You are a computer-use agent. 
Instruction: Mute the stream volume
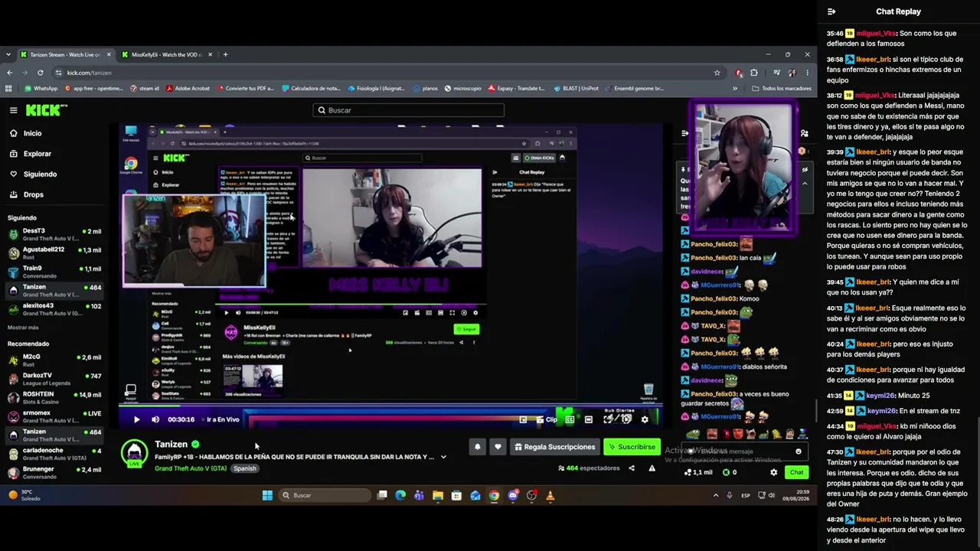pyautogui.click(x=155, y=419)
